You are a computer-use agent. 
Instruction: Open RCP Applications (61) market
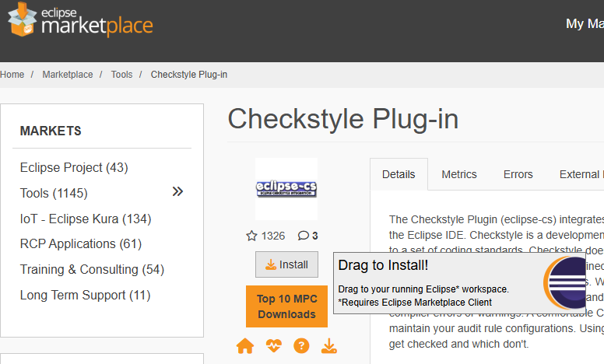coord(81,243)
